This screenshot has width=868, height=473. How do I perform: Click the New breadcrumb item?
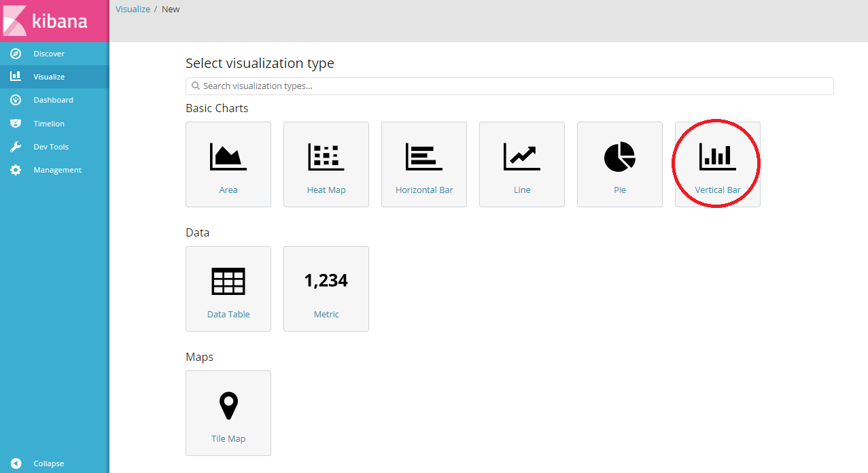pyautogui.click(x=170, y=9)
